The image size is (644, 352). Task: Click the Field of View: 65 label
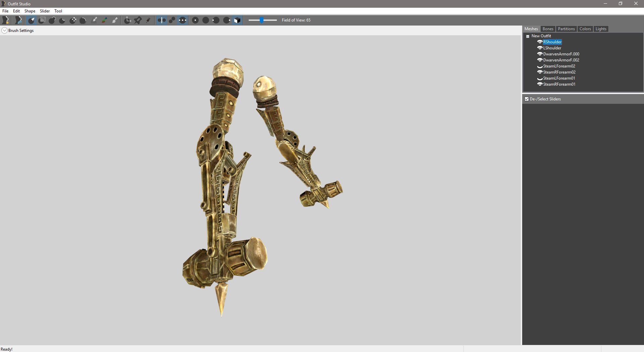click(296, 20)
